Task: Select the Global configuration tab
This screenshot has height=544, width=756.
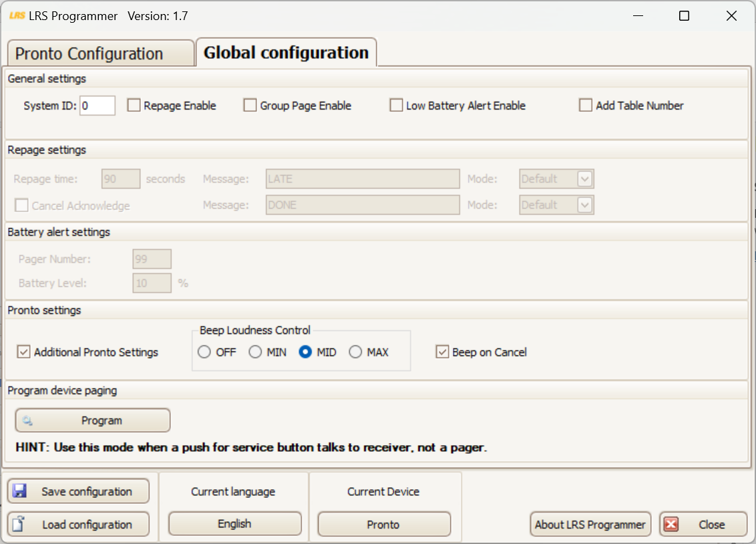Action: pyautogui.click(x=287, y=52)
